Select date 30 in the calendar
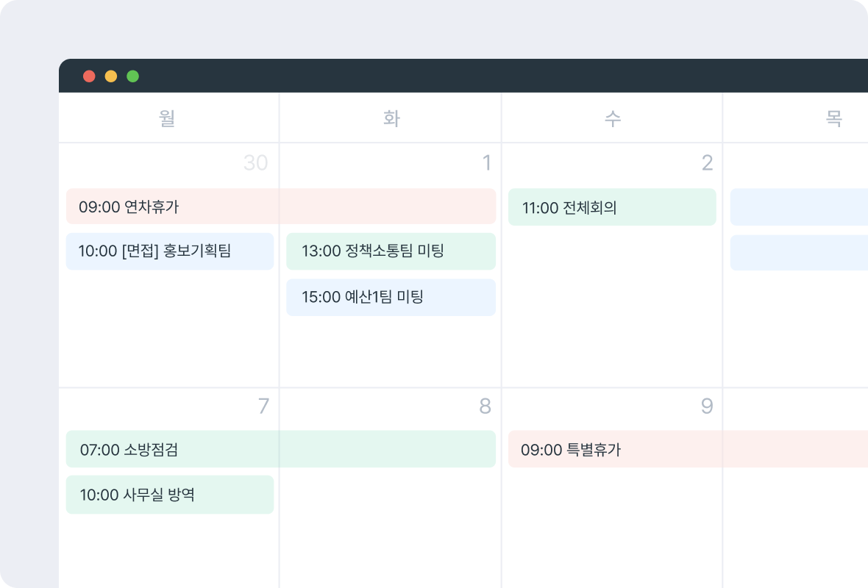 pyautogui.click(x=256, y=162)
